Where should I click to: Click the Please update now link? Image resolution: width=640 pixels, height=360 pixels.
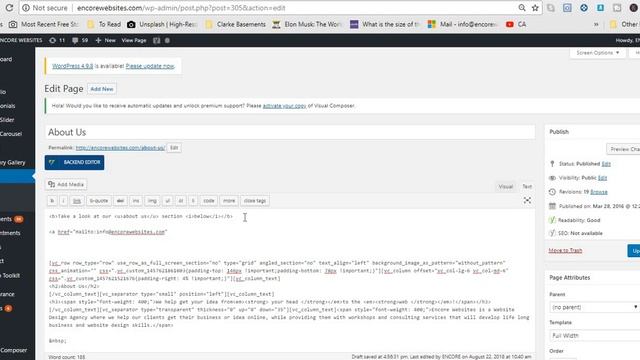coord(150,66)
